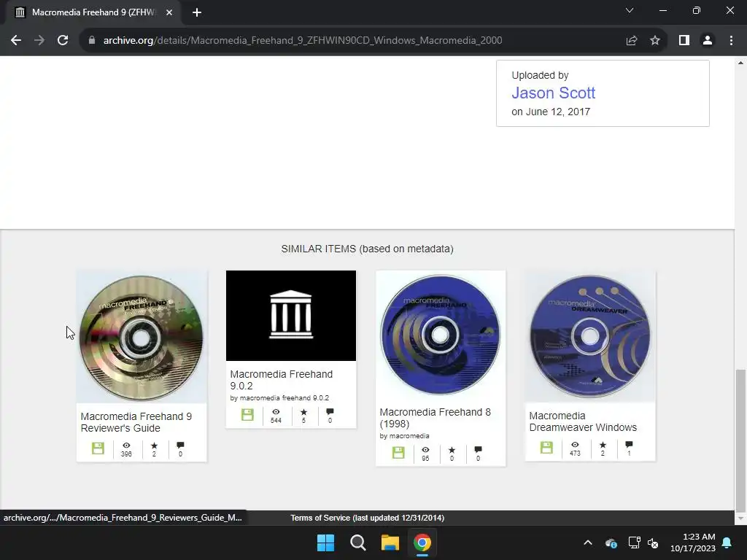Click scrollbar down arrow
Image resolution: width=747 pixels, height=560 pixels.
pos(740,518)
